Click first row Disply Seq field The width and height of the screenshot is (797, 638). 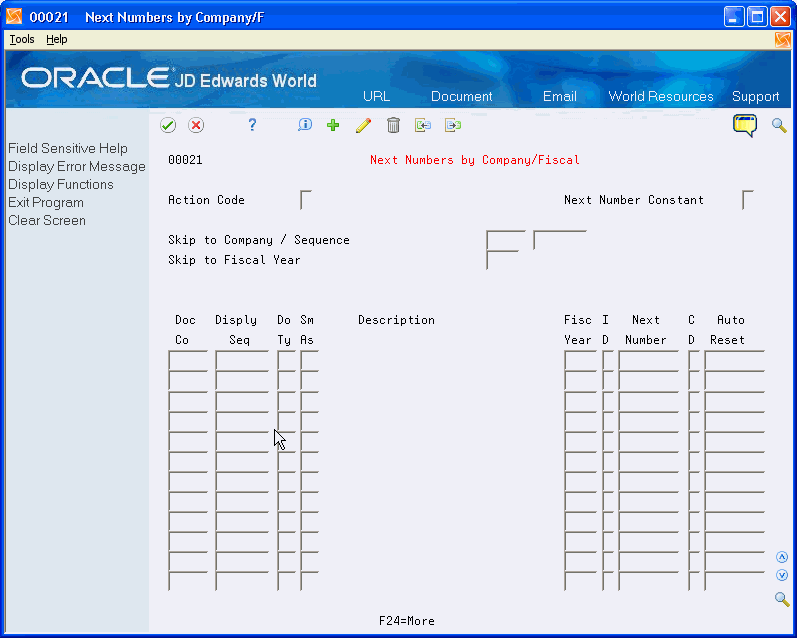tap(242, 360)
